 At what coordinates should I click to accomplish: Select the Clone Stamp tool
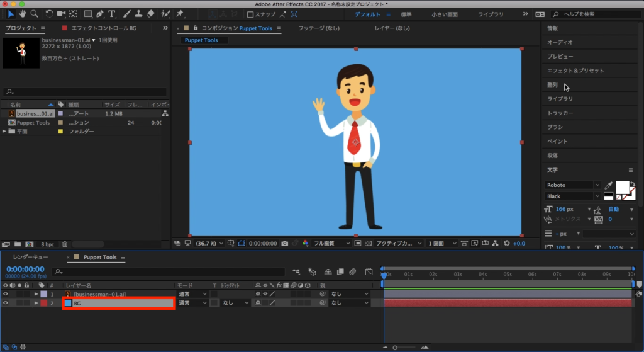[139, 14]
